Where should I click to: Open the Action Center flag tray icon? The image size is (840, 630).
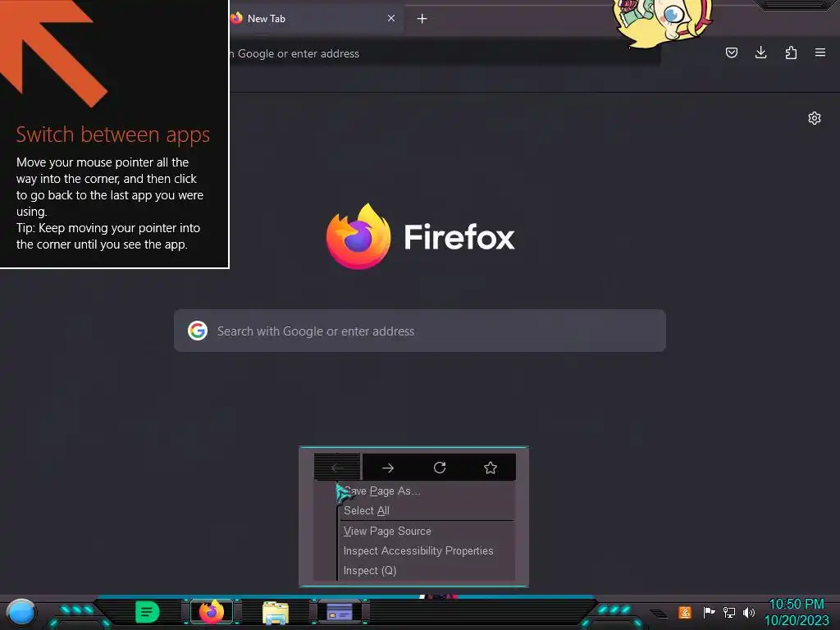709,612
